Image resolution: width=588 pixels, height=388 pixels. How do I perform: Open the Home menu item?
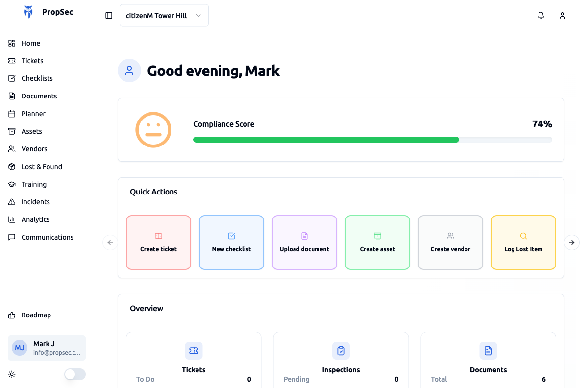pyautogui.click(x=31, y=43)
